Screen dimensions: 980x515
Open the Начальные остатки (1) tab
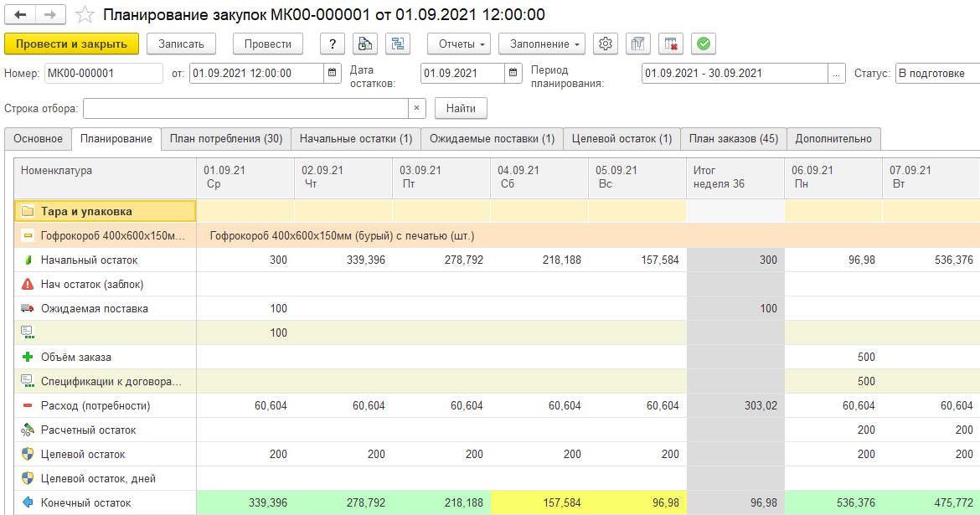(x=356, y=139)
